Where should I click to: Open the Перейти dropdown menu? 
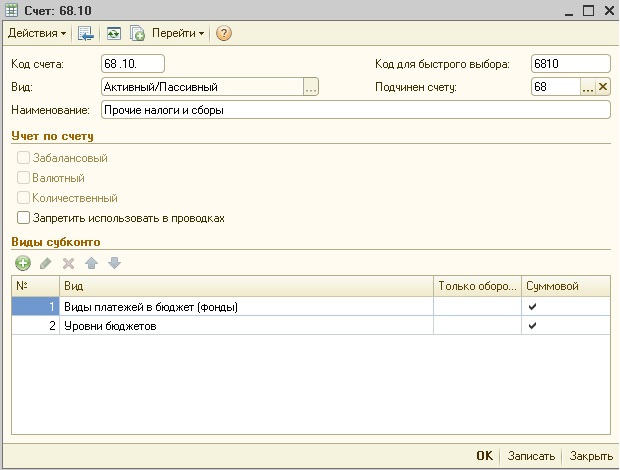(x=178, y=33)
